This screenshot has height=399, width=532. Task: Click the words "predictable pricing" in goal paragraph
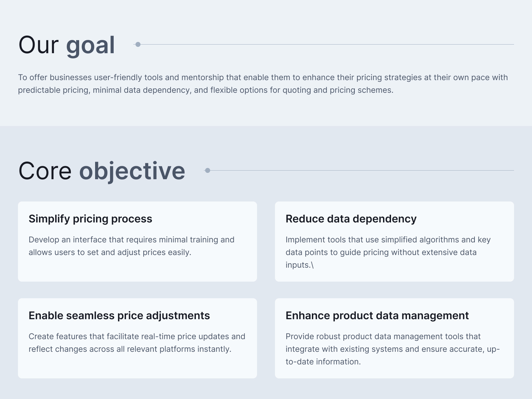point(53,90)
